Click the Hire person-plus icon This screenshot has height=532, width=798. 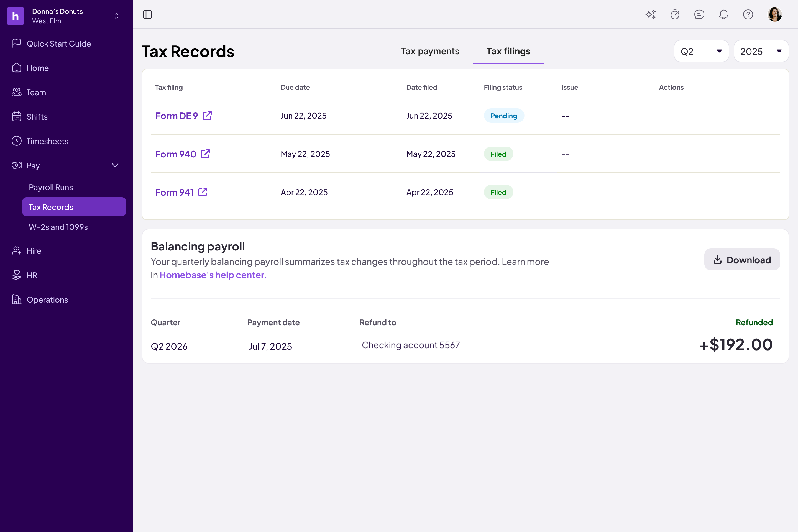pos(16,251)
